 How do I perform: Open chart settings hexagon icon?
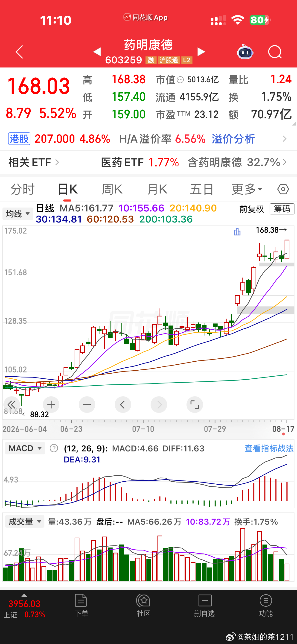click(283, 189)
